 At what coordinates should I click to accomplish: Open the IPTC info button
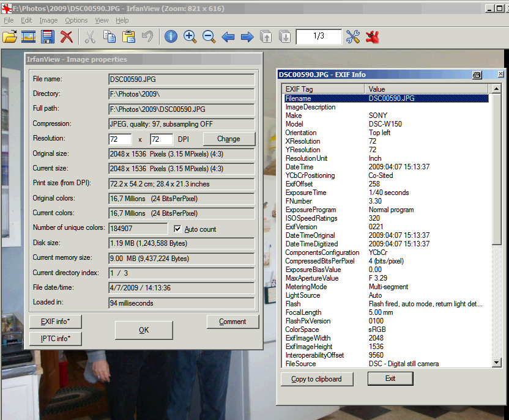tap(55, 338)
